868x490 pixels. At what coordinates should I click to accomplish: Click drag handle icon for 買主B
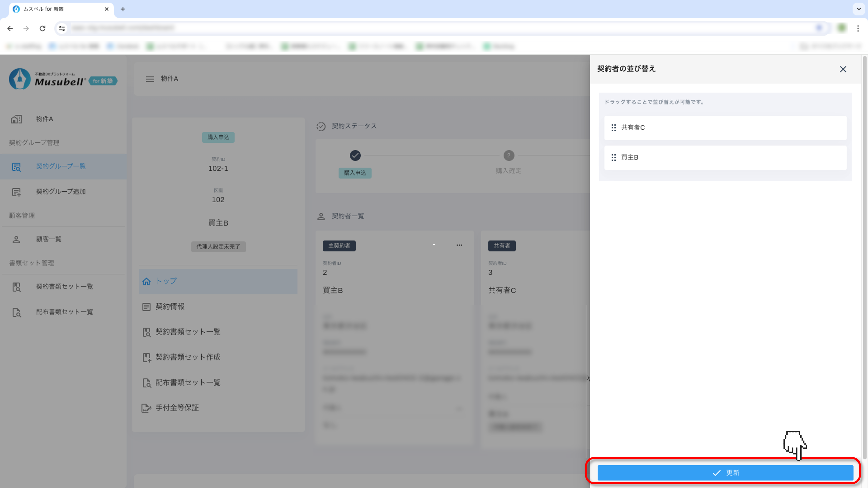[x=613, y=157]
